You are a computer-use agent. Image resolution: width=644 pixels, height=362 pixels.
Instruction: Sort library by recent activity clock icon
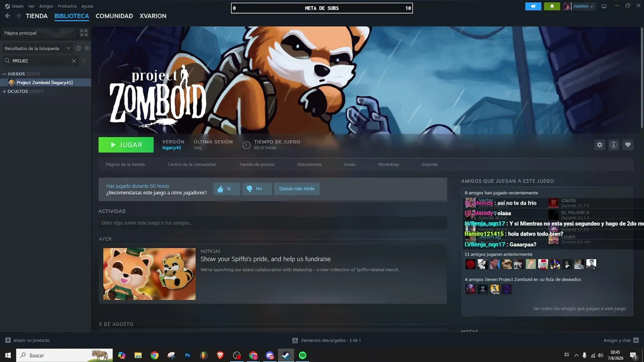coord(78,48)
